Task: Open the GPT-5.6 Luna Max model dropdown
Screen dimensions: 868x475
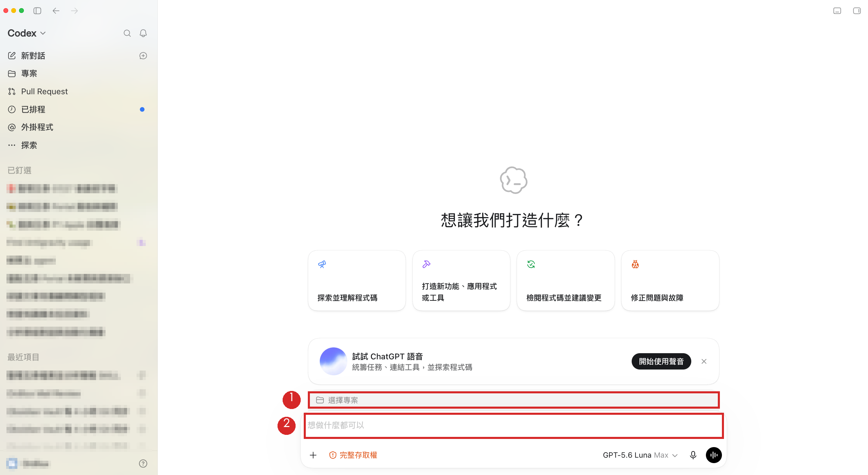Action: coord(640,455)
